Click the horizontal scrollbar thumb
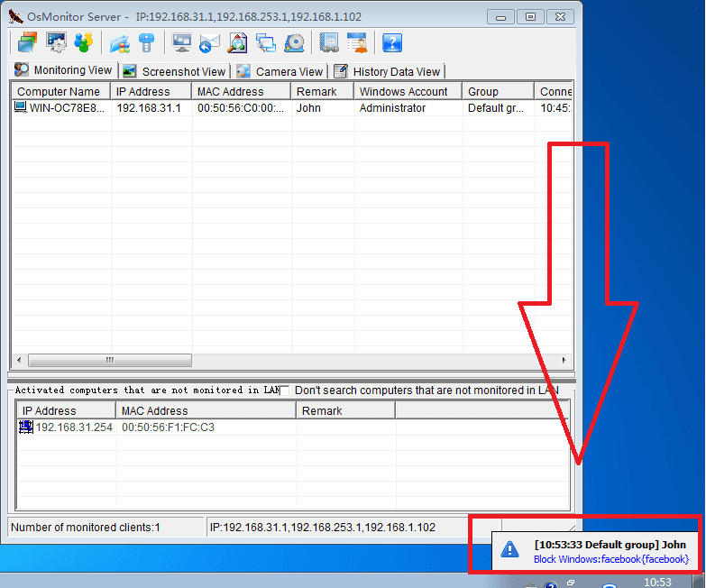Image resolution: width=706 pixels, height=588 pixels. [110, 360]
